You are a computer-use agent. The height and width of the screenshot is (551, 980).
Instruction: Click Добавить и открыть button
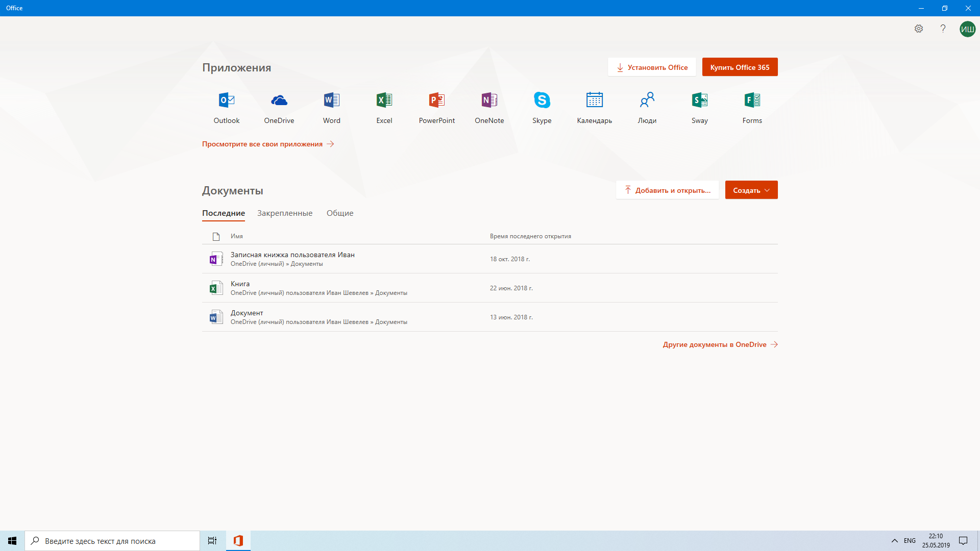coord(667,190)
